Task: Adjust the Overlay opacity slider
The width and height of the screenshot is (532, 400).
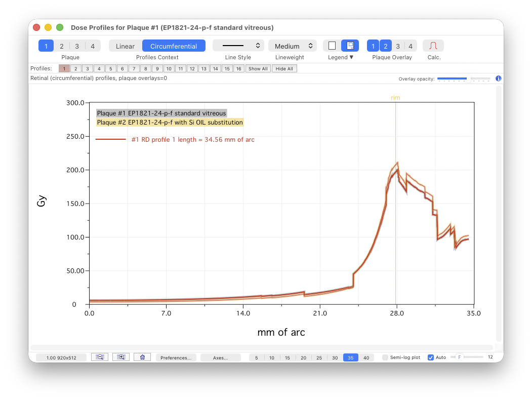Action: click(x=463, y=78)
